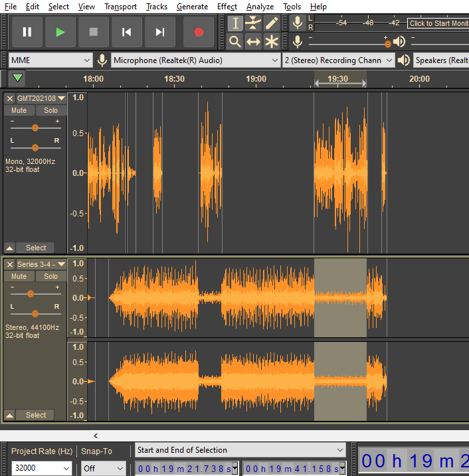Image resolution: width=469 pixels, height=476 pixels.
Task: Start recording with the red Record button
Action: pyautogui.click(x=199, y=32)
